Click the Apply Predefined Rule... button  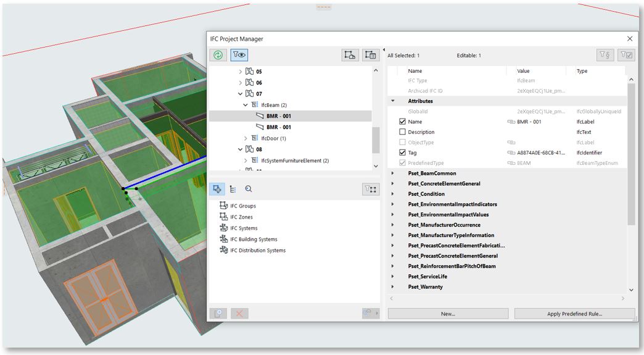click(x=574, y=314)
